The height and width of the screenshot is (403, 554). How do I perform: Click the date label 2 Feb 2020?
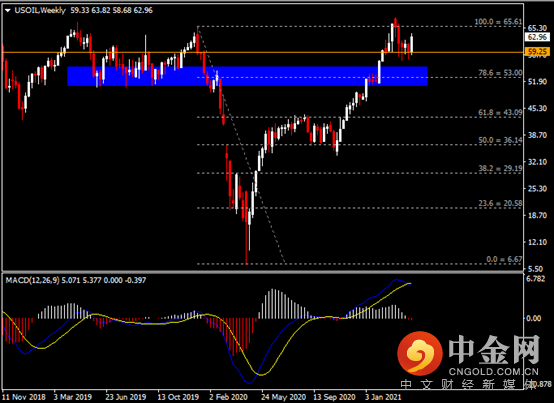[x=228, y=397]
